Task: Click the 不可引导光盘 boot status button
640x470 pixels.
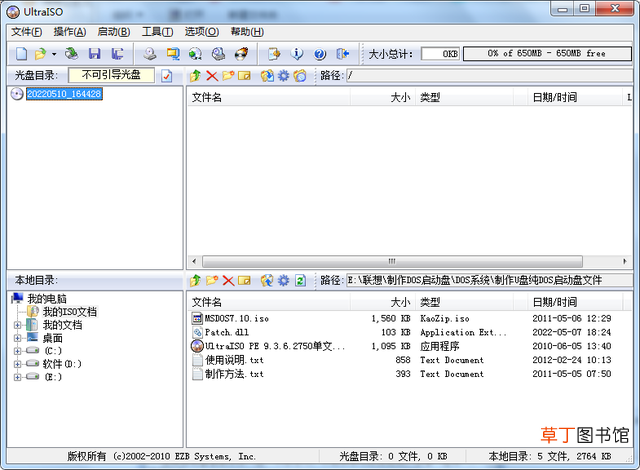Action: [x=111, y=75]
